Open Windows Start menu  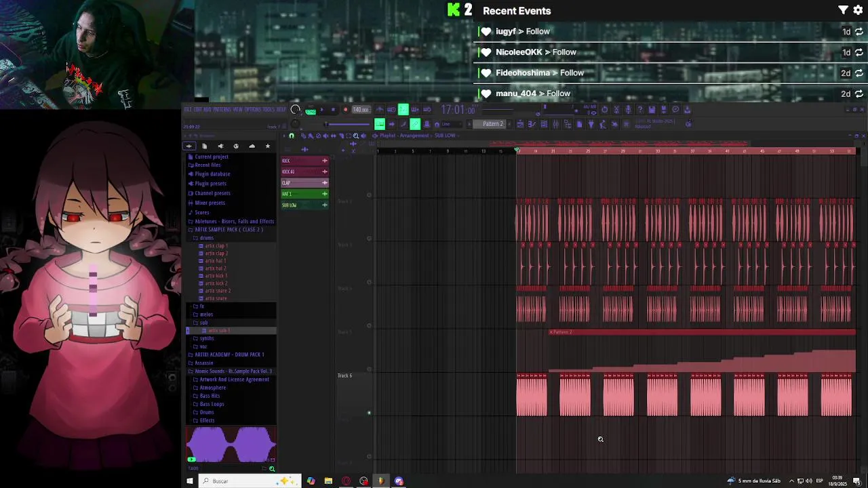pyautogui.click(x=190, y=481)
